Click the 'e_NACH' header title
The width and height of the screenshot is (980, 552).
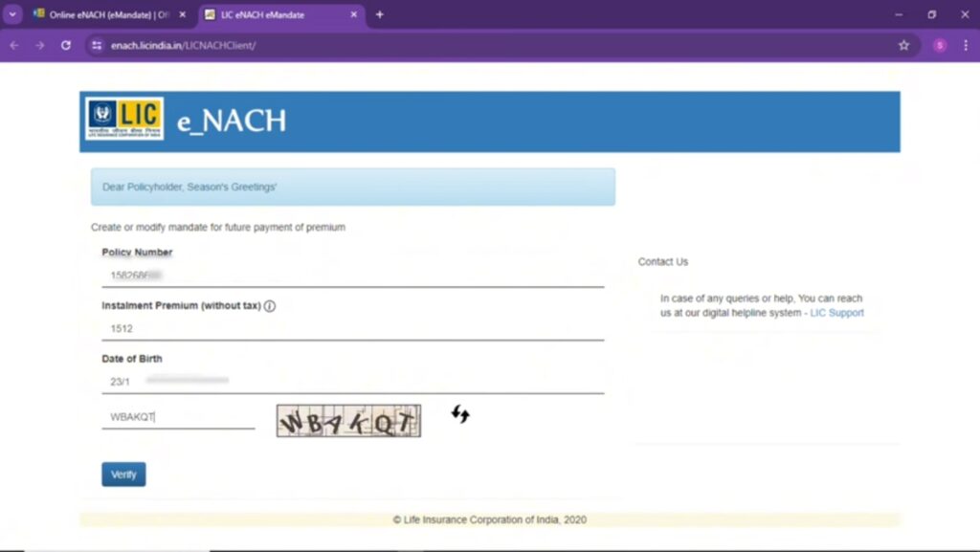[x=232, y=121]
